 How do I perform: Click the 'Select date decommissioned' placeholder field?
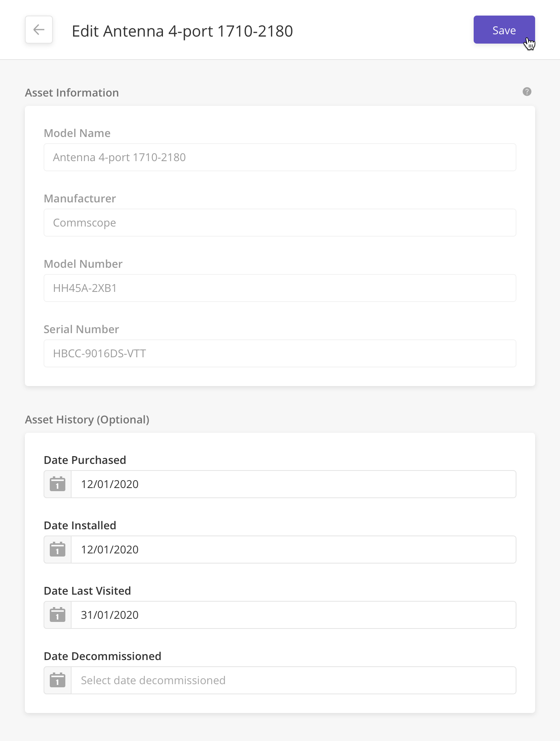click(294, 680)
